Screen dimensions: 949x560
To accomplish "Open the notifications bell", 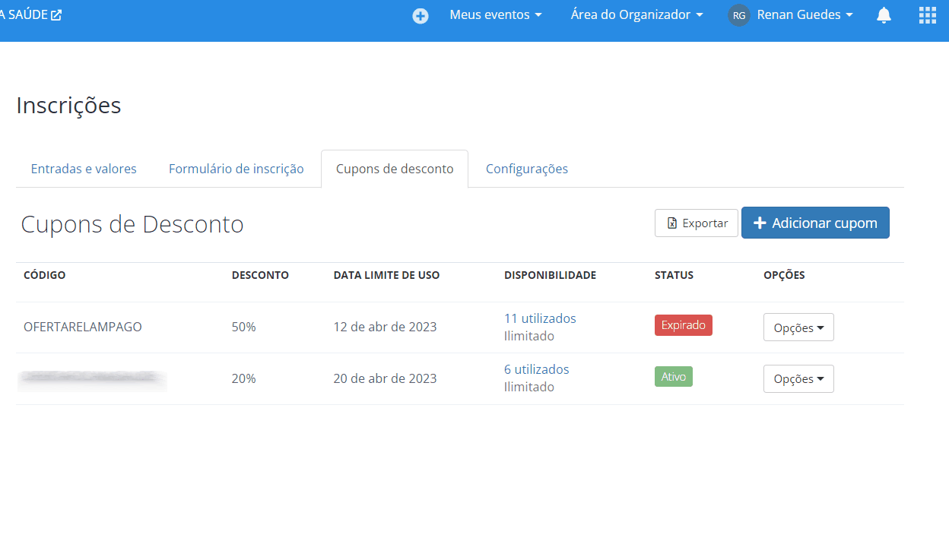I will click(x=884, y=15).
